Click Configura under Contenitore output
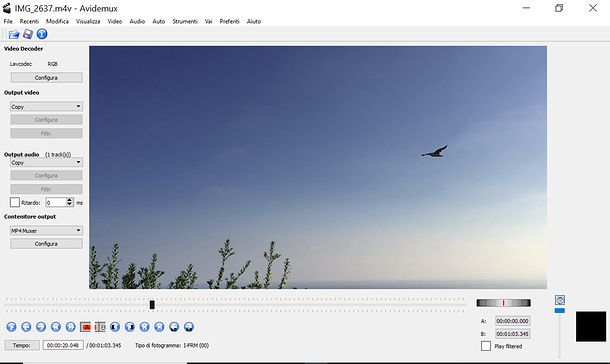Image resolution: width=610 pixels, height=364 pixels. (x=46, y=243)
